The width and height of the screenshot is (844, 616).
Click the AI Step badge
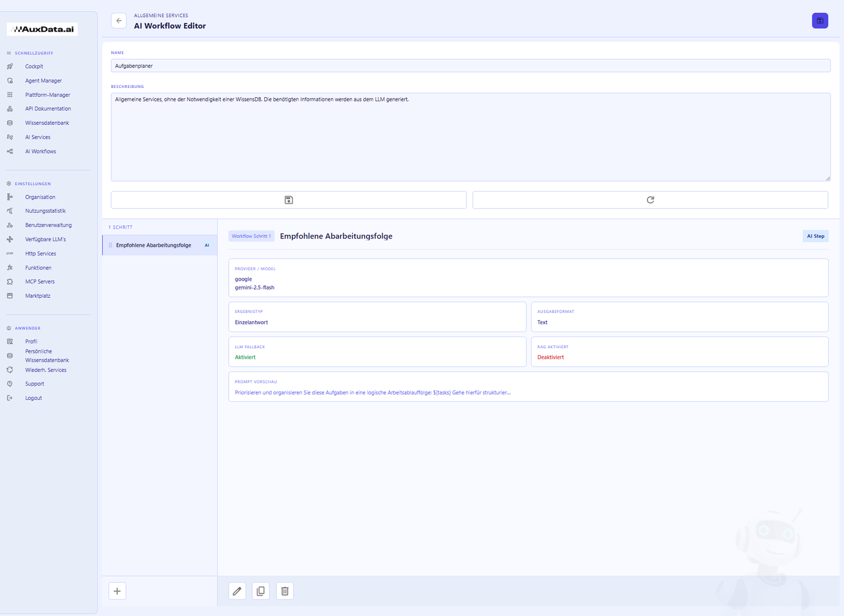[815, 236]
